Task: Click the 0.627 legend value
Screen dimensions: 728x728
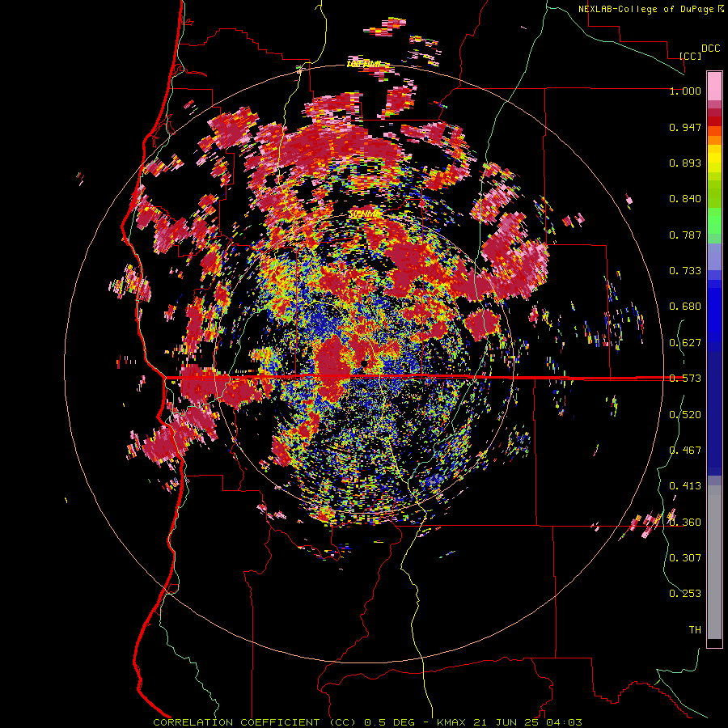Action: click(685, 343)
